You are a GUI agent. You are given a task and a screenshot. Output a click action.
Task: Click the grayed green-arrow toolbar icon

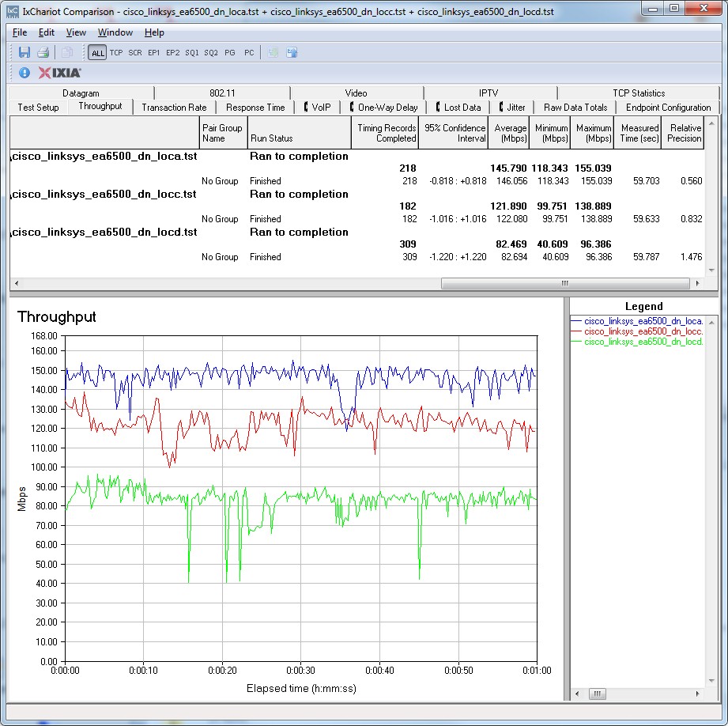pyautogui.click(x=273, y=52)
